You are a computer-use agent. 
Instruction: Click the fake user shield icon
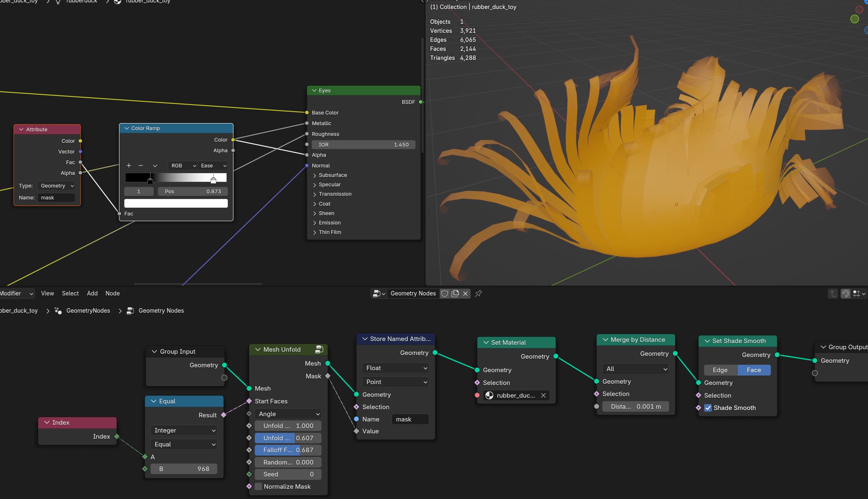pos(444,293)
